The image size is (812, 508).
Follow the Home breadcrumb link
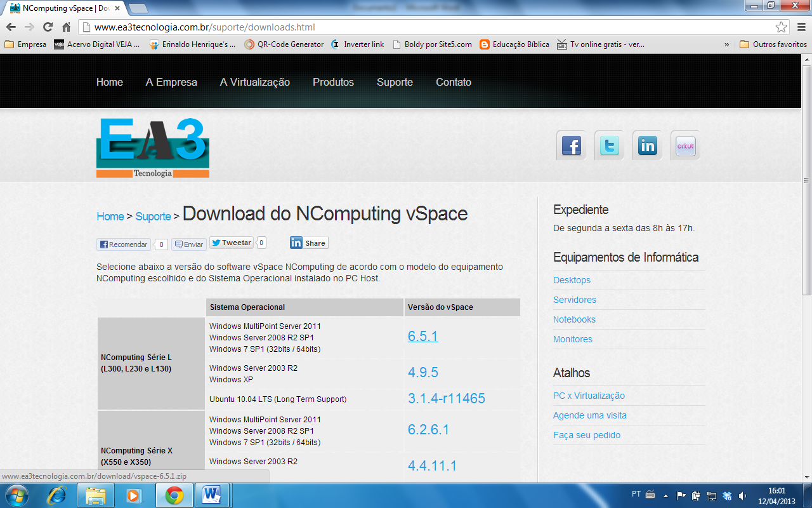pyautogui.click(x=110, y=217)
